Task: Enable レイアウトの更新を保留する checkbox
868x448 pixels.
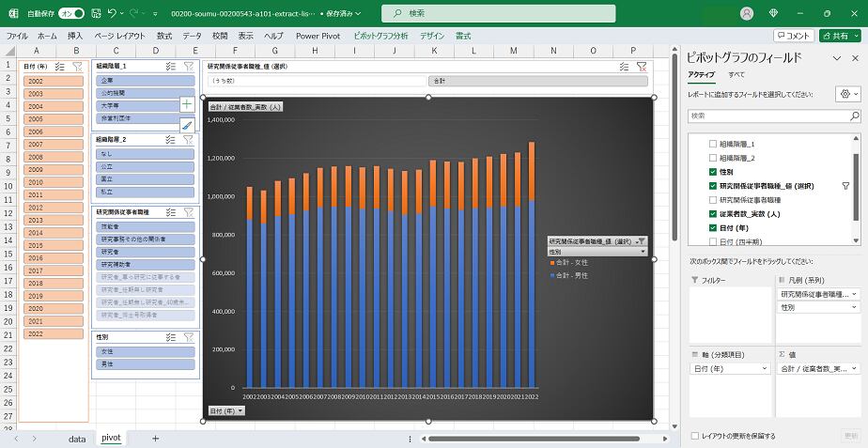Action: coord(694,436)
